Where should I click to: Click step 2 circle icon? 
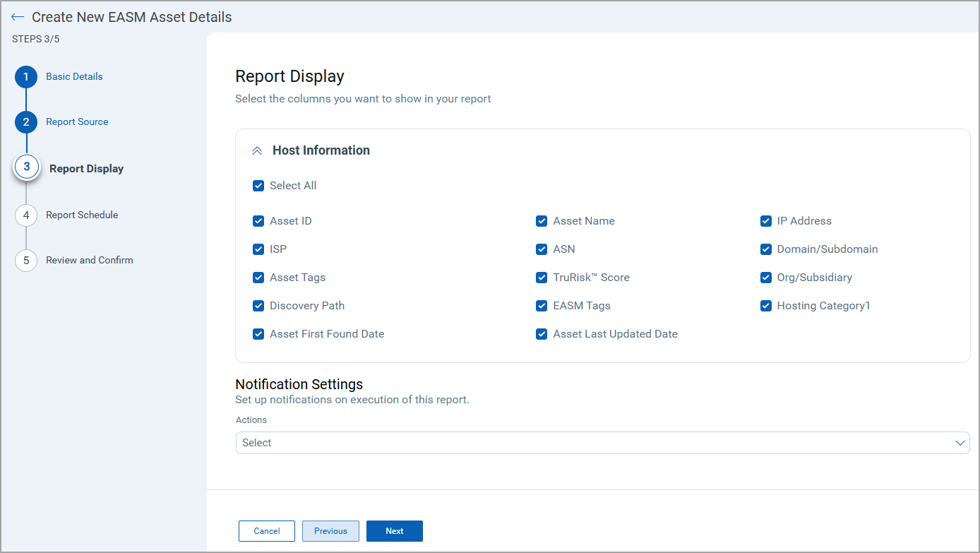coord(26,122)
